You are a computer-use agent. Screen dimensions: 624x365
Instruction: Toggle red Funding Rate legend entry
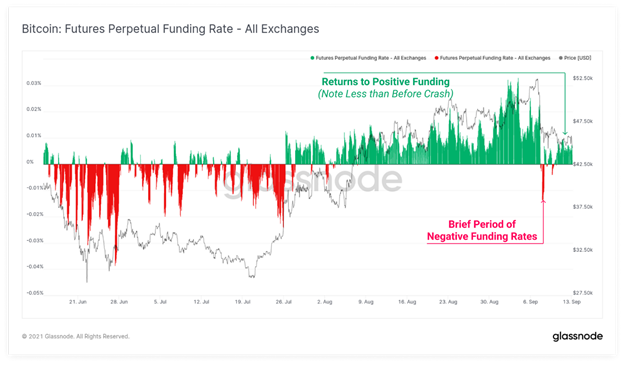[492, 58]
